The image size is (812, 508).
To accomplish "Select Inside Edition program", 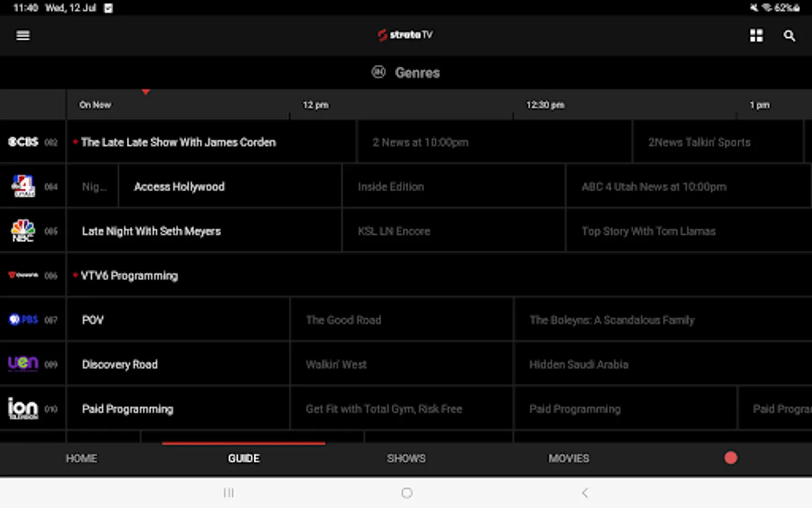I will (454, 186).
